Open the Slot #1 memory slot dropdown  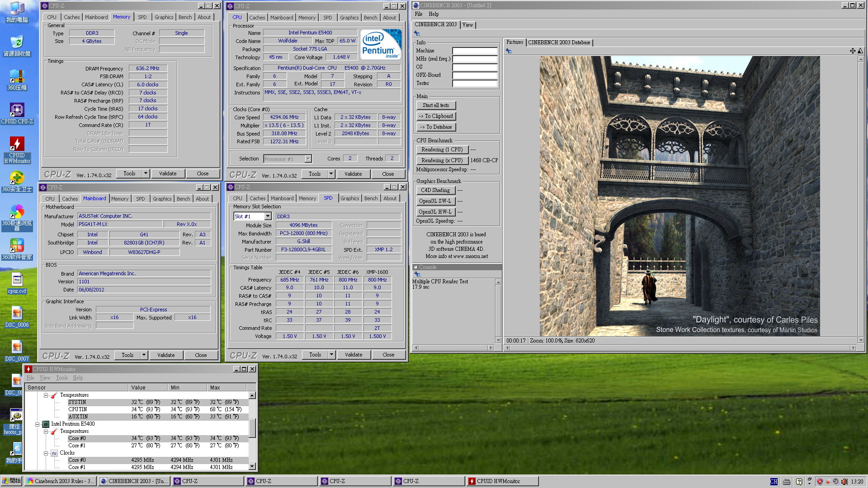click(268, 216)
